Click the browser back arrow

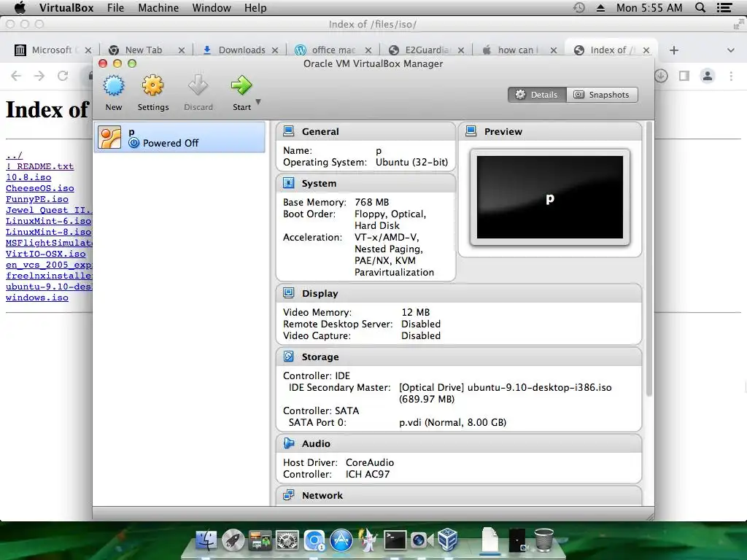click(16, 76)
